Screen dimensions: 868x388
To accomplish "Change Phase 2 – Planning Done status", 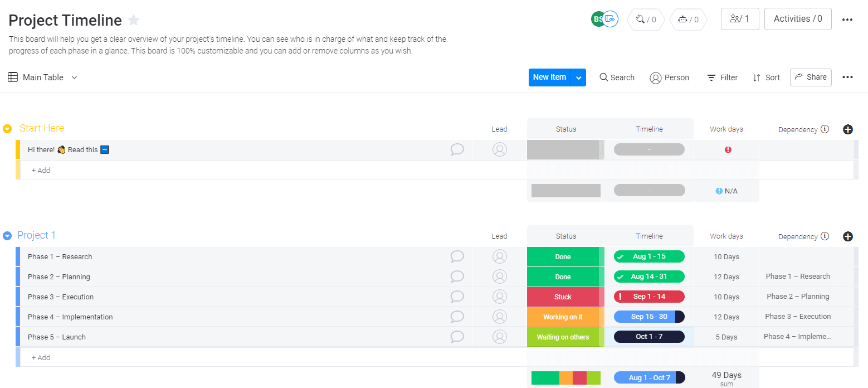I will point(563,277).
